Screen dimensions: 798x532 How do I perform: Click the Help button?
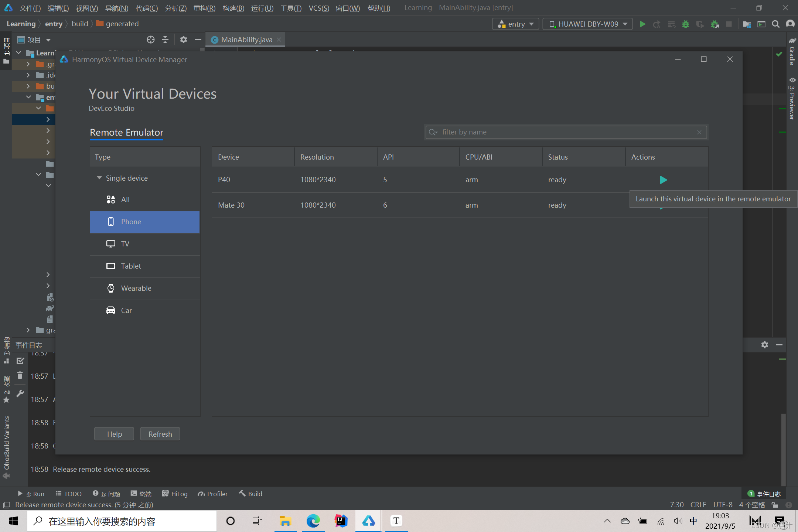114,434
